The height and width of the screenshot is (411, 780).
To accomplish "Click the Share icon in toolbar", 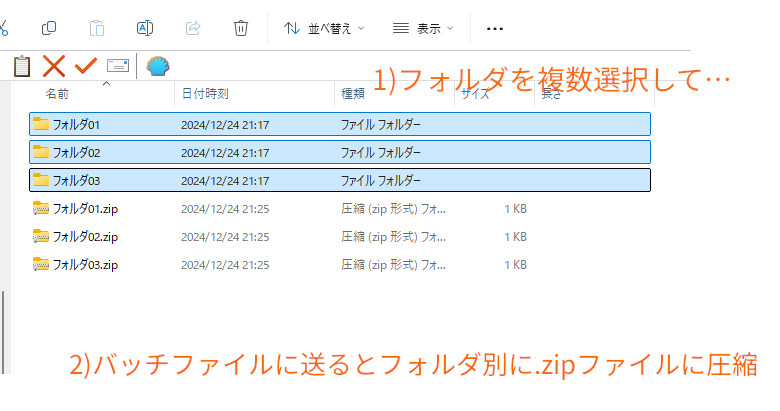I will coord(193,28).
